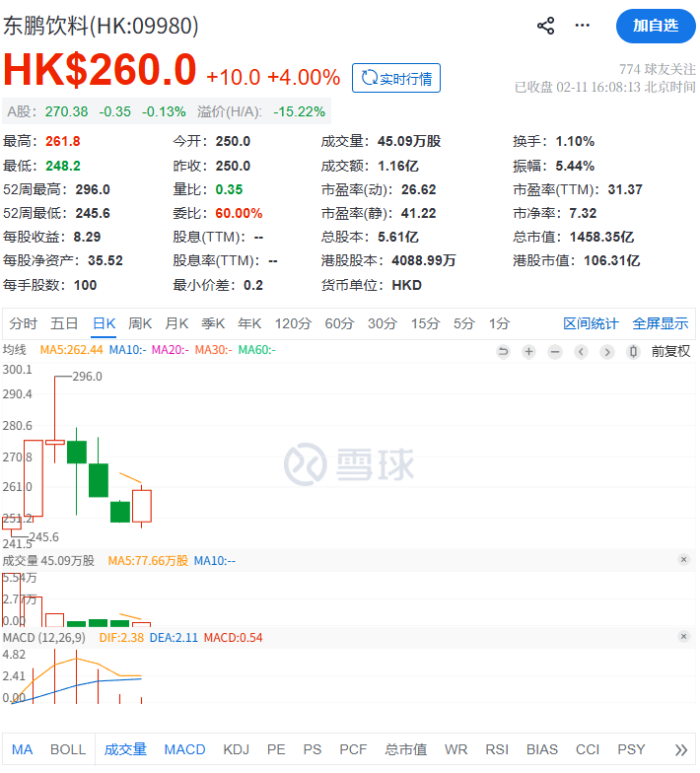Select the 日K chart tab
This screenshot has width=700, height=773.
coord(105,323)
